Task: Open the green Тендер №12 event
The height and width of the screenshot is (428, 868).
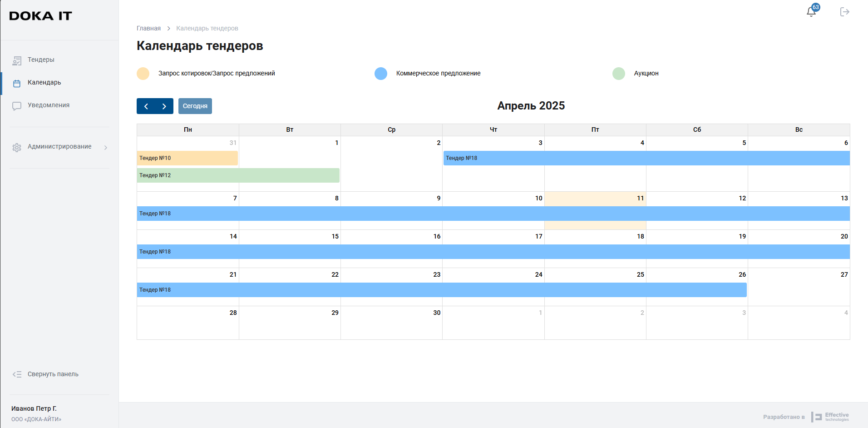Action: tap(238, 175)
